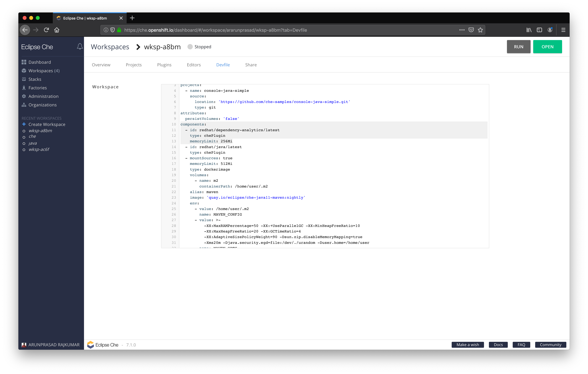This screenshot has height=374, width=588.
Task: Open recent workspace wksp-a8bm
Action: [x=40, y=131]
